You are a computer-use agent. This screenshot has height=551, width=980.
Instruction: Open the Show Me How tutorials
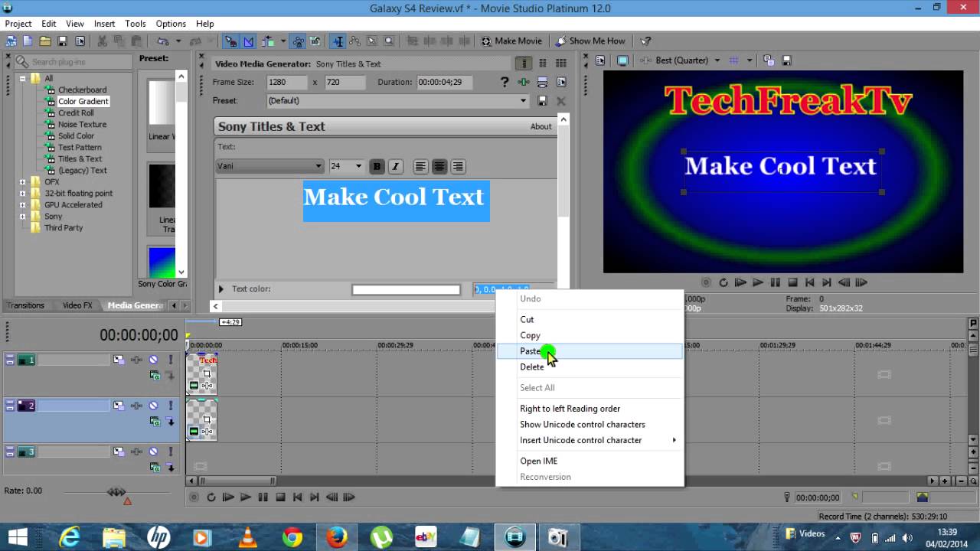[x=590, y=41]
